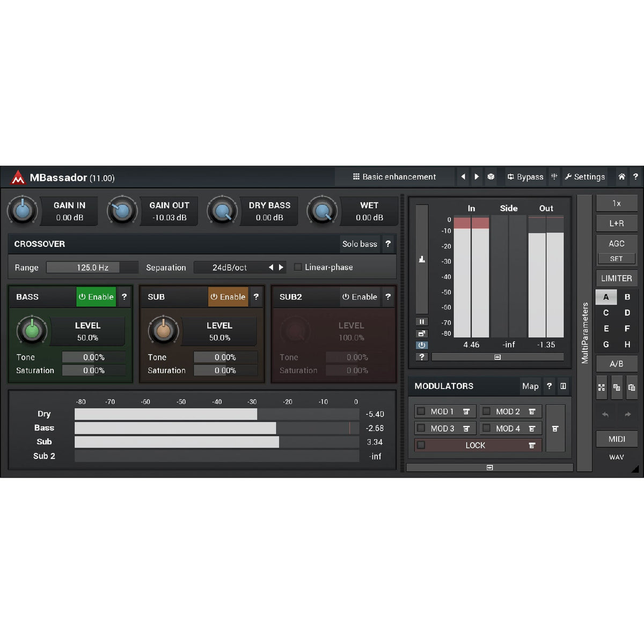
Task: Go to the next preset arrow
Action: (477, 177)
